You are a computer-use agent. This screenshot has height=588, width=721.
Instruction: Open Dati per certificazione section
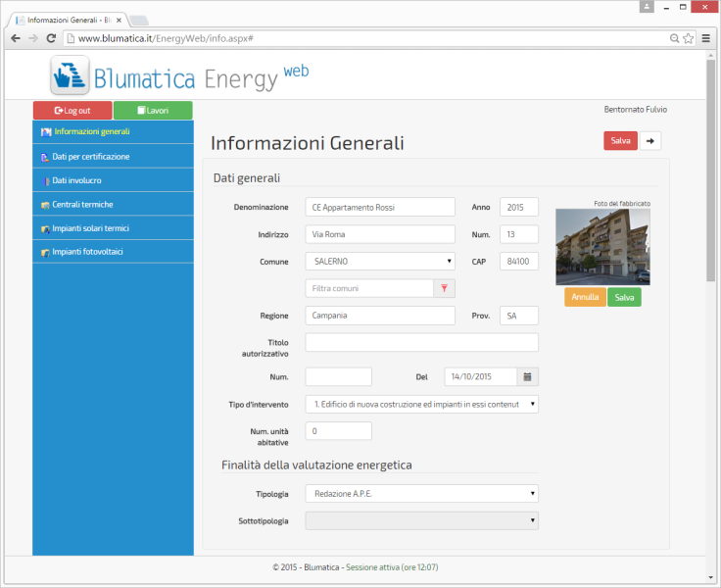(90, 157)
